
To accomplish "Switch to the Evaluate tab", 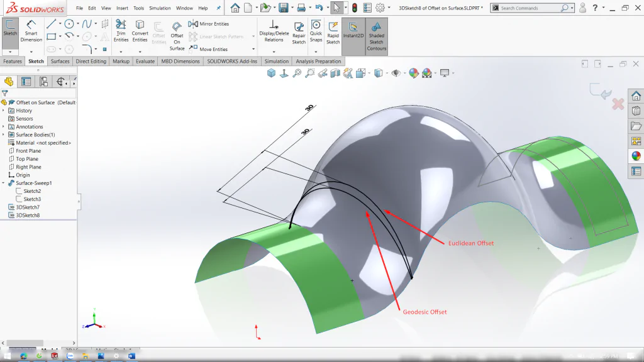I will (145, 61).
